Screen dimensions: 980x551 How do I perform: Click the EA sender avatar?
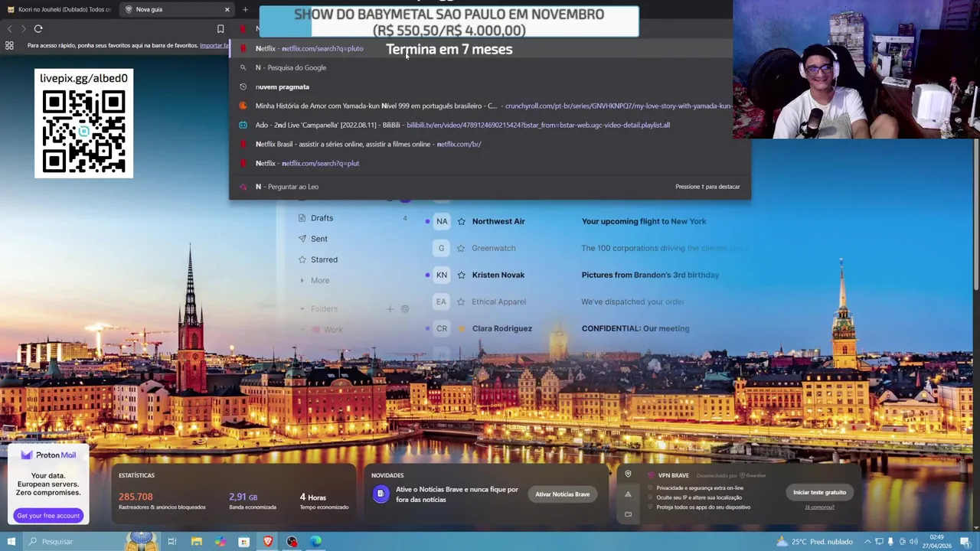(x=442, y=302)
